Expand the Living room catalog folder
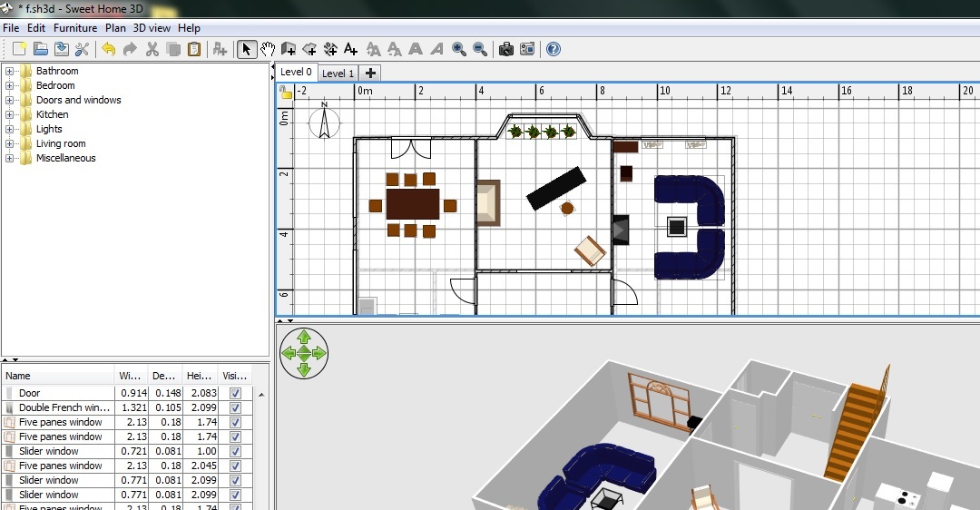 9,143
